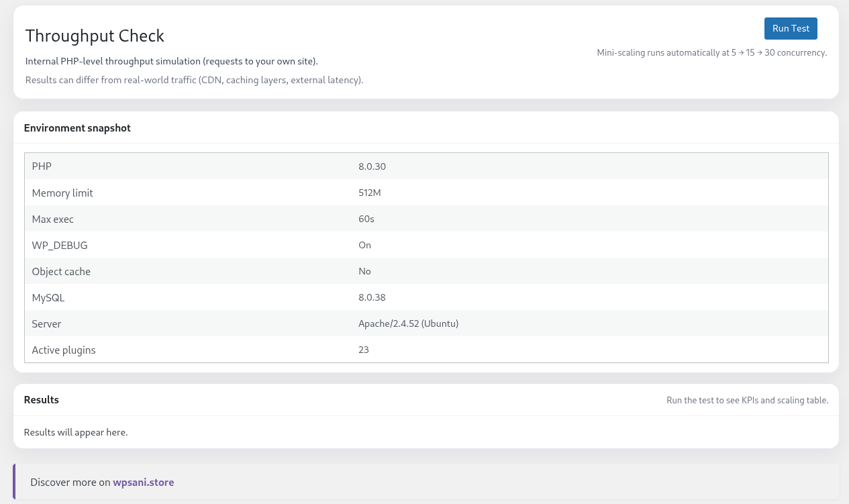The height and width of the screenshot is (504, 849).
Task: Open the wpsani.store link
Action: point(143,482)
